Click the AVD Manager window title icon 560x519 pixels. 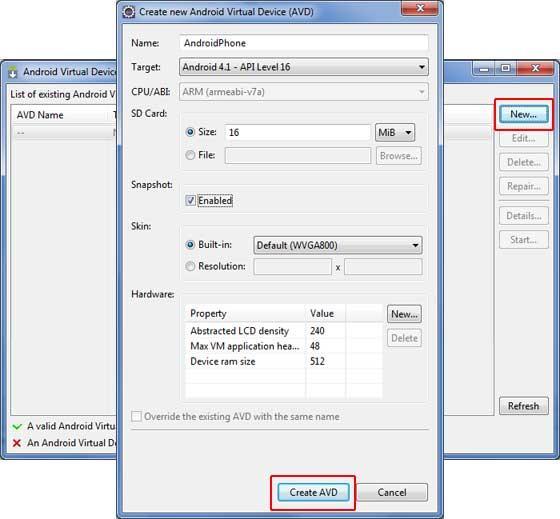[13, 72]
